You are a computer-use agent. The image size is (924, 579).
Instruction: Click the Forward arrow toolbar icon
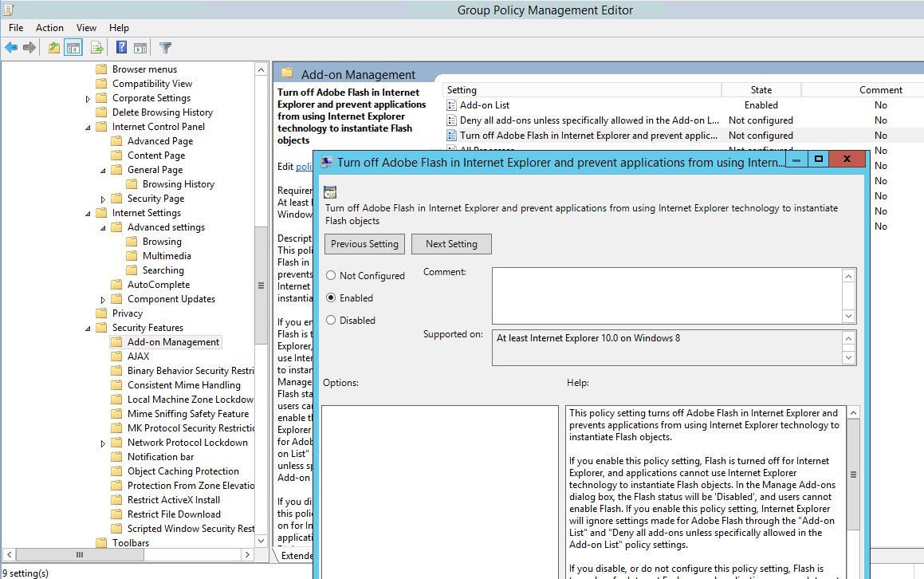tap(29, 48)
